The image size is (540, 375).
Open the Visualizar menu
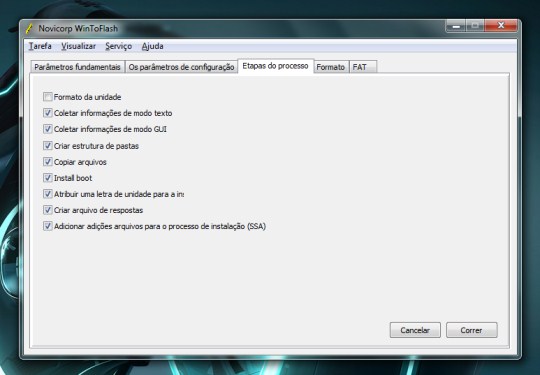coord(79,46)
